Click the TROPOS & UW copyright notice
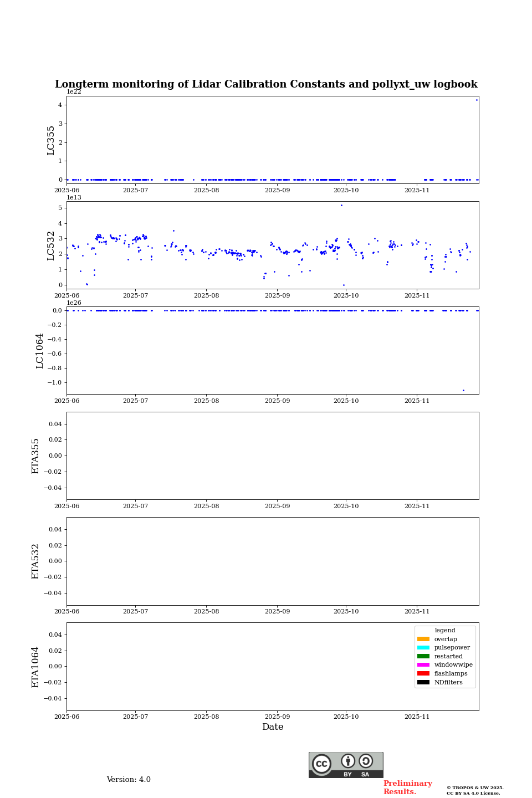532x798 pixels. click(475, 790)
